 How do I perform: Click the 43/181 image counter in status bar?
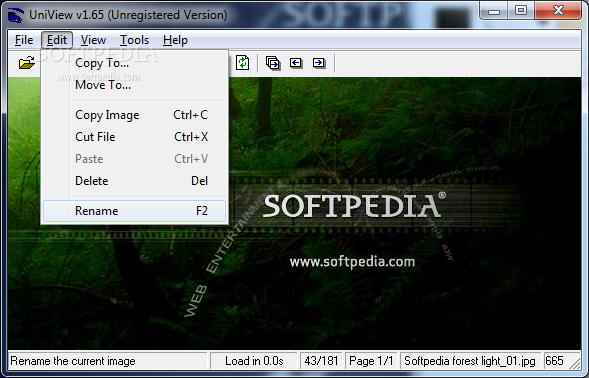321,361
